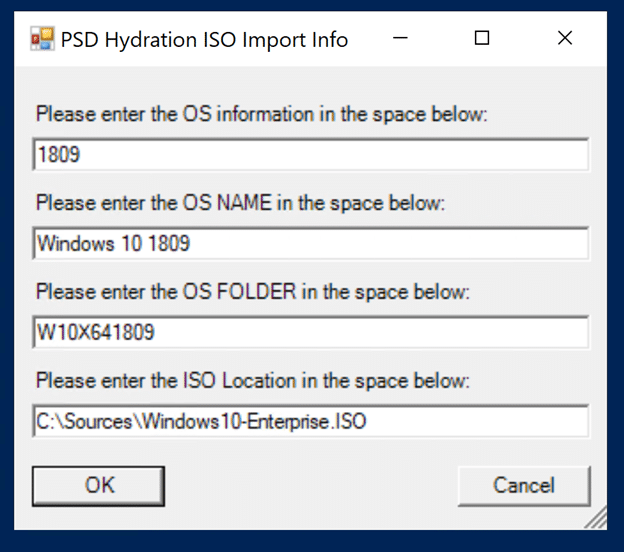Click the 'enter the ISO Location' label
624x552 pixels.
(253, 381)
